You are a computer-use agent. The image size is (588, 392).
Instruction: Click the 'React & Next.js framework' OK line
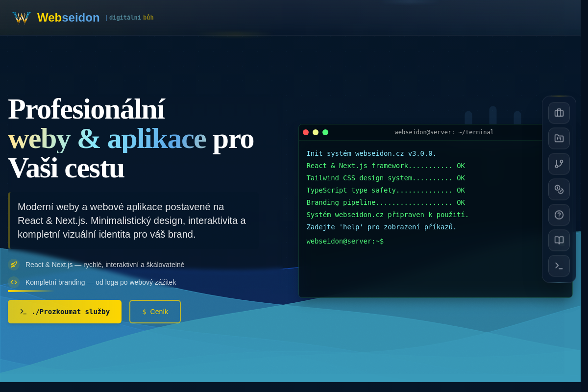click(386, 166)
